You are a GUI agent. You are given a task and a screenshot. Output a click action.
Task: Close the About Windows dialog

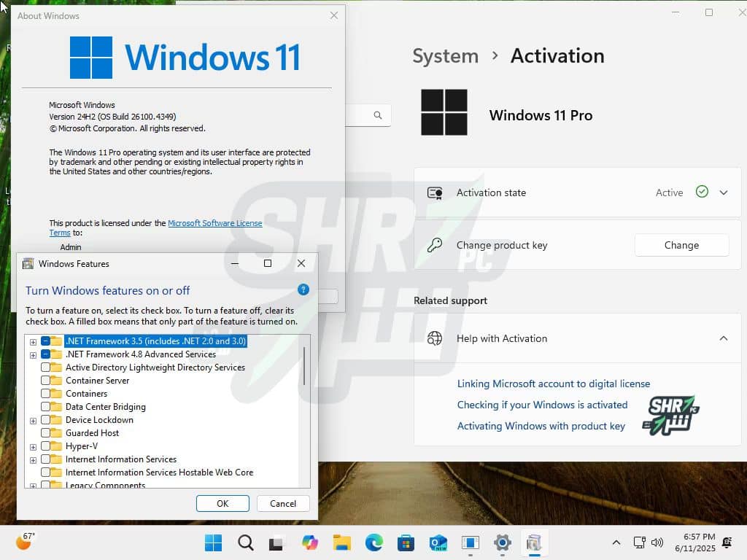(334, 15)
